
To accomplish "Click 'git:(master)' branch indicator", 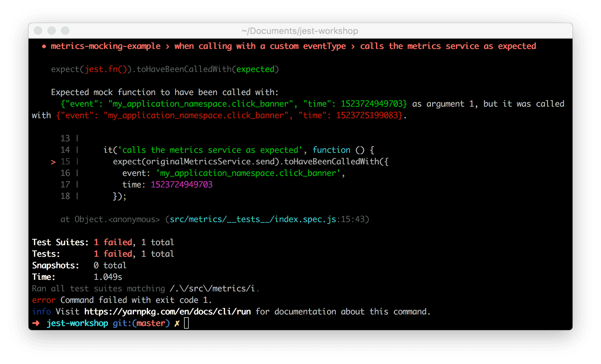I will [x=141, y=323].
